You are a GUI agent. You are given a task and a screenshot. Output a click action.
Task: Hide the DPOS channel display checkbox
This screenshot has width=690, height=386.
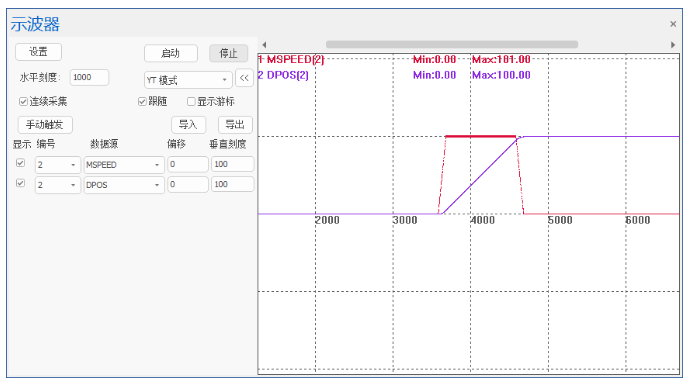(20, 183)
